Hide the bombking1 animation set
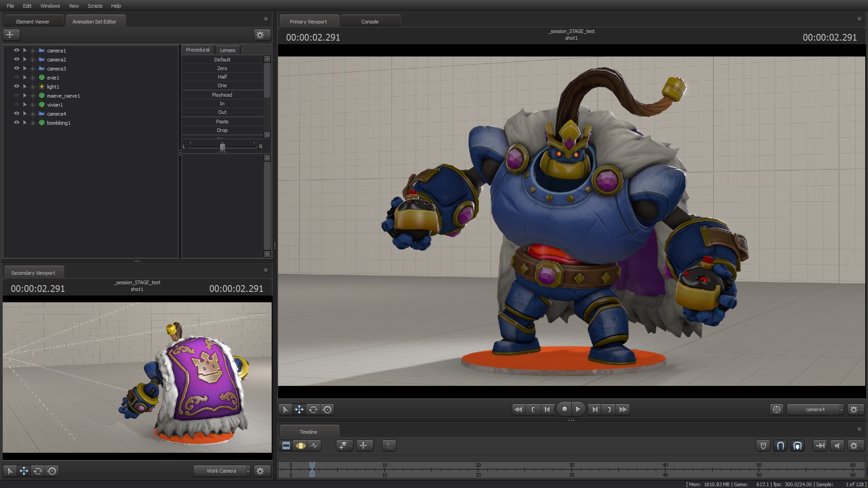Image resolution: width=868 pixels, height=488 pixels. (x=16, y=122)
